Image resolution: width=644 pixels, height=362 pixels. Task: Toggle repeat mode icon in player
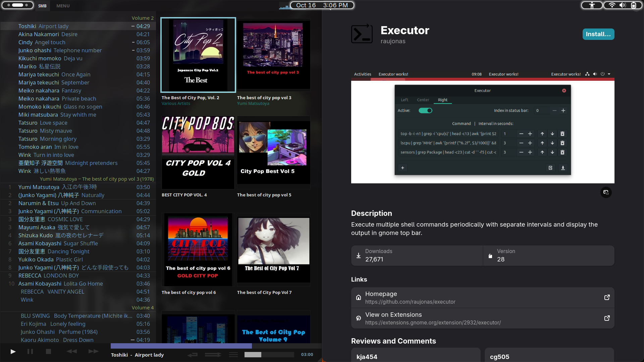coord(193,355)
